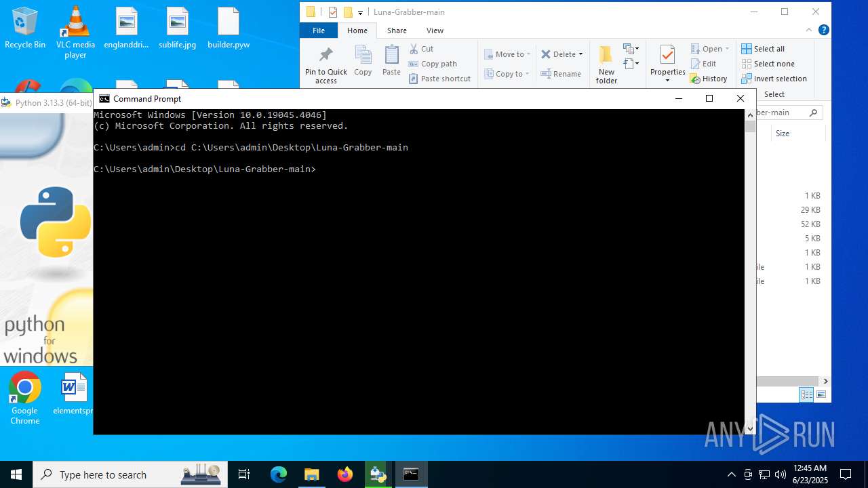This screenshot has width=868, height=488.
Task: Select sublife.jpg desktop file
Action: [x=177, y=28]
